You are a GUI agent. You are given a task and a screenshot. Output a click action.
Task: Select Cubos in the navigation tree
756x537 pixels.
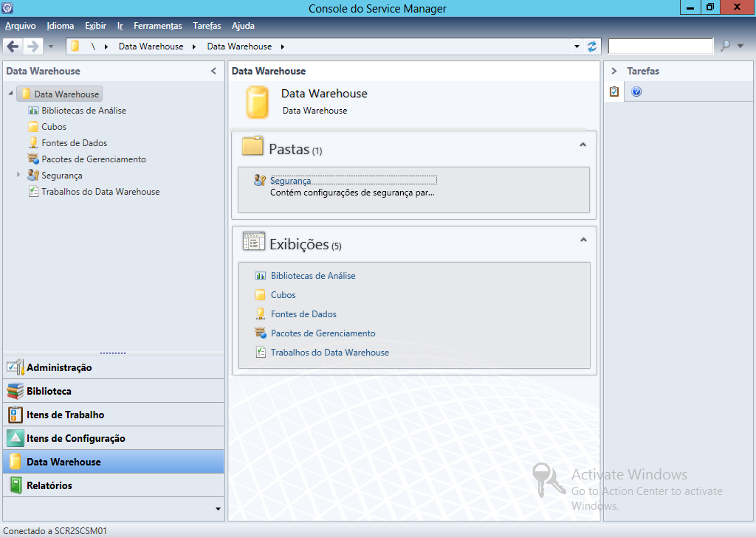[x=54, y=127]
